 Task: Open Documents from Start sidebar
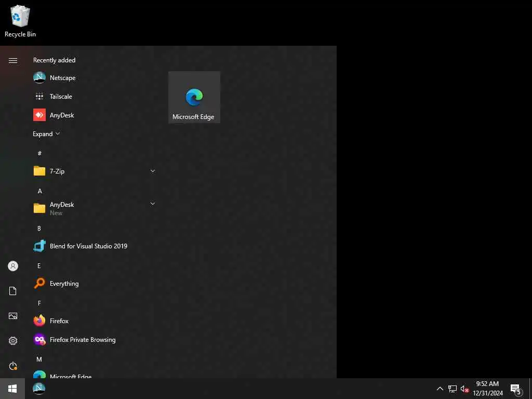[13, 291]
